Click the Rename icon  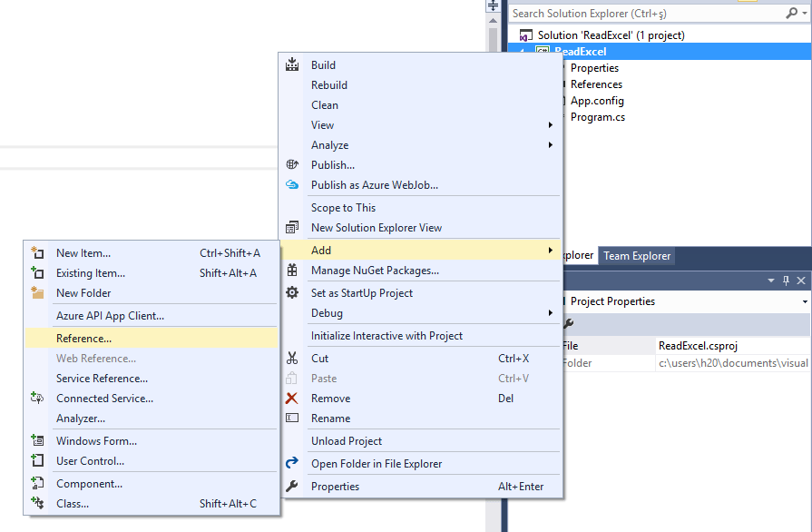[292, 418]
